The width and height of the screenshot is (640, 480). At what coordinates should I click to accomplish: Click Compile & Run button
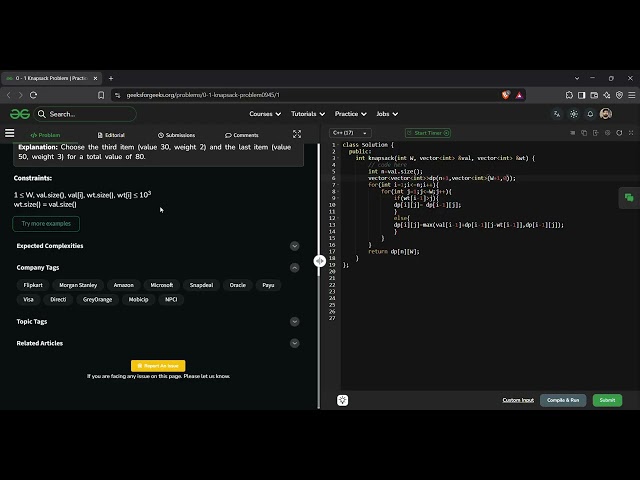[x=563, y=400]
